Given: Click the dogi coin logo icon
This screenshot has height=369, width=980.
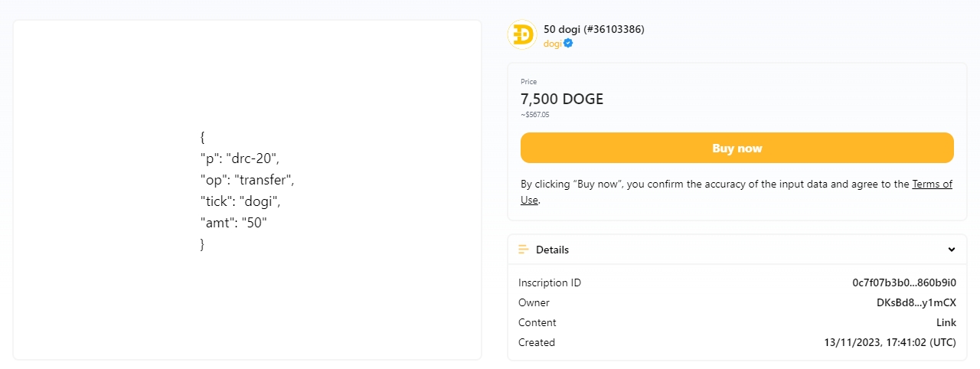Looking at the screenshot, I should click(522, 35).
